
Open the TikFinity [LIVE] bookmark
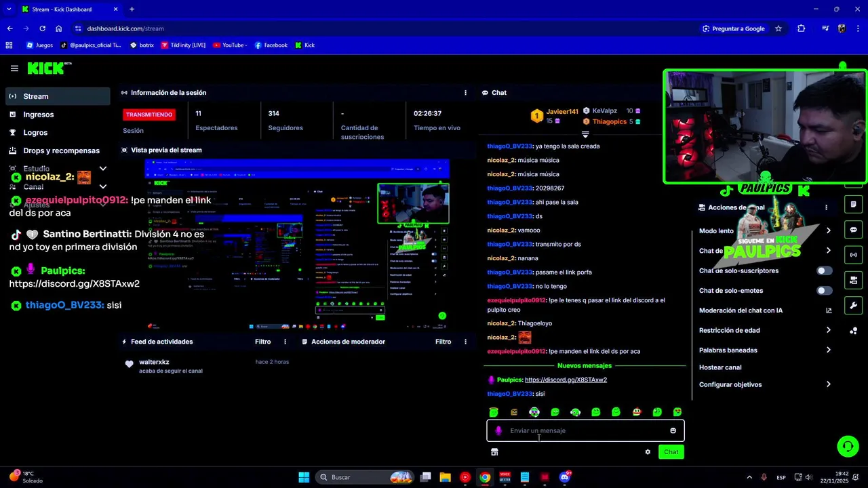coord(183,45)
